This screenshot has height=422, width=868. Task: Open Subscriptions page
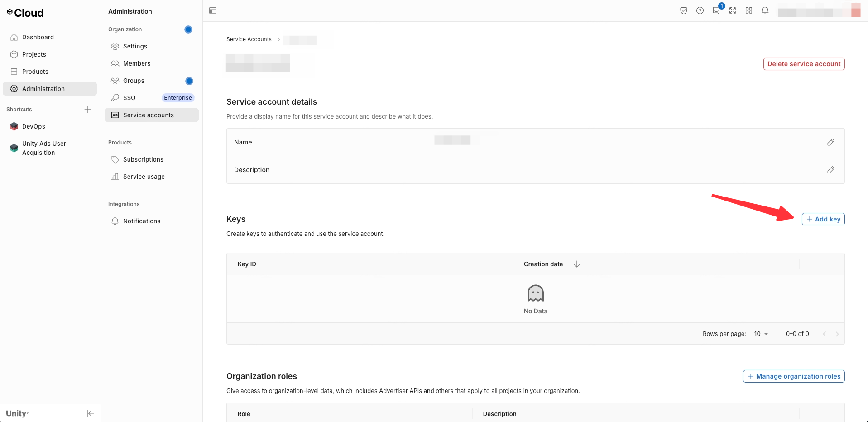point(152,159)
